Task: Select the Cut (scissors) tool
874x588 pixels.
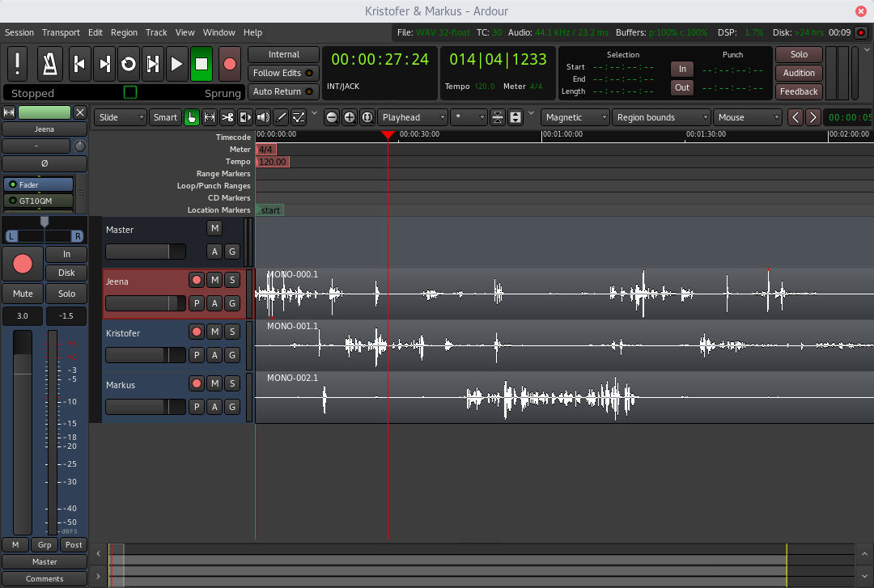Action: [227, 117]
